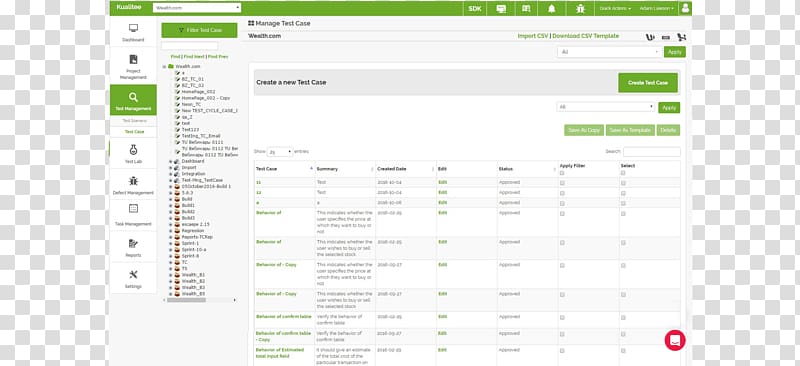Click the BZ_TC_01 test case icon in tree
The image size is (800, 366).
177,79
